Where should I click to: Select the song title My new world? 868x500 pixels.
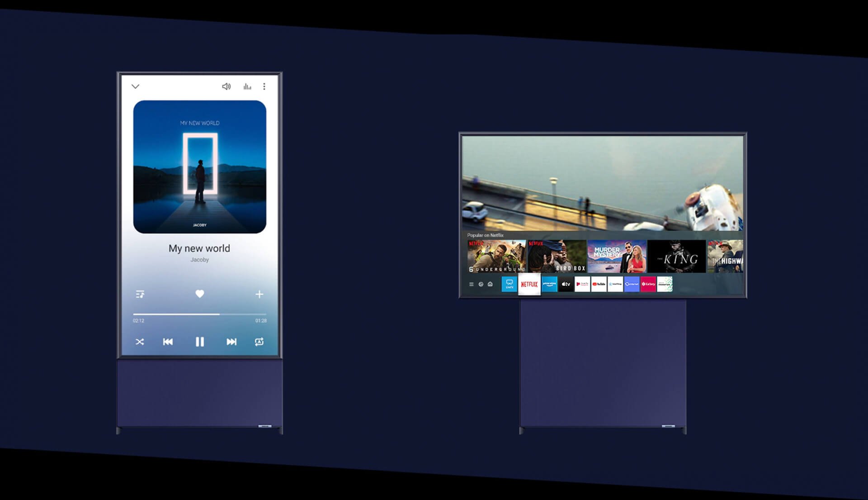[x=199, y=248]
